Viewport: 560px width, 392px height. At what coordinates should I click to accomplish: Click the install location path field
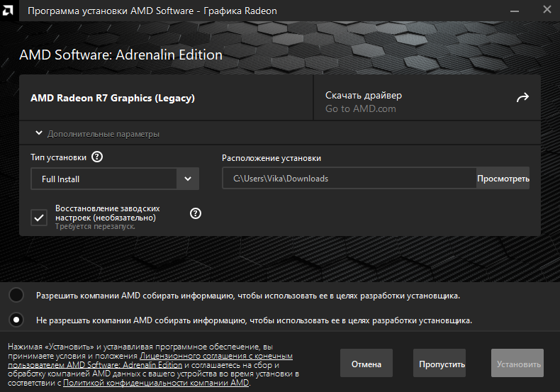point(347,179)
